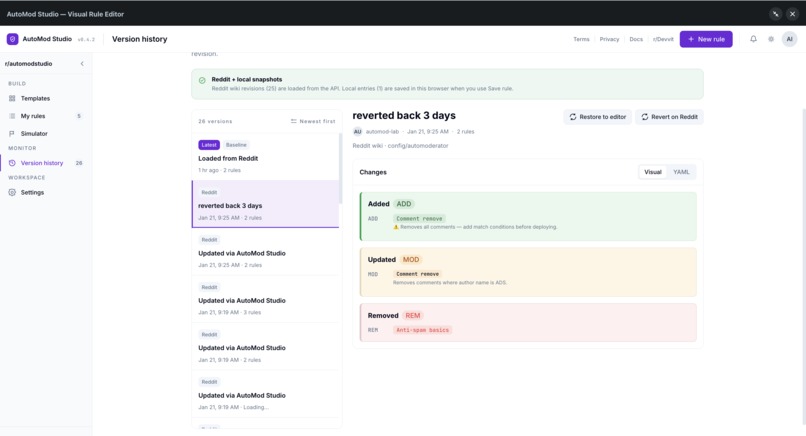
Task: Click the Settings gear icon in sidebar
Action: [x=12, y=192]
